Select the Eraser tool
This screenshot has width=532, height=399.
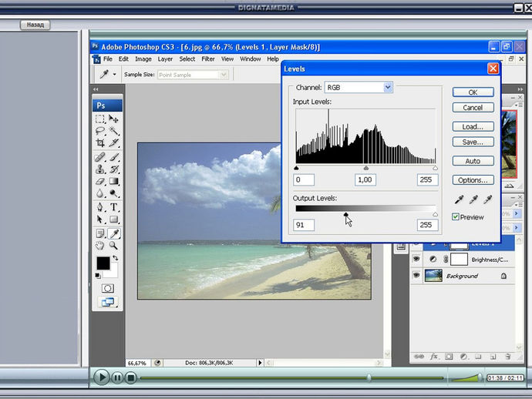coord(100,181)
